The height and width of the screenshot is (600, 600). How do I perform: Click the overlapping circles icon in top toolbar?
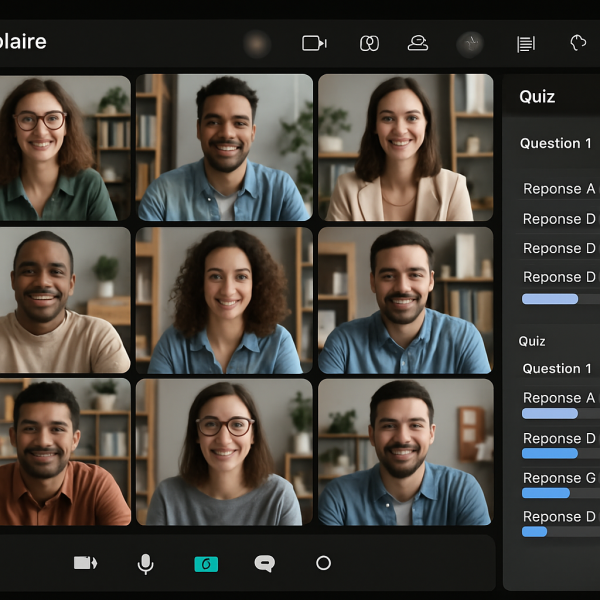coord(369,43)
